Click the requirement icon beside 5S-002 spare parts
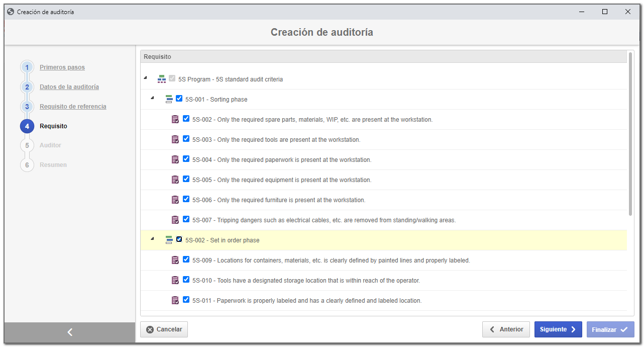Viewport: 644px width, 347px height. click(x=175, y=119)
